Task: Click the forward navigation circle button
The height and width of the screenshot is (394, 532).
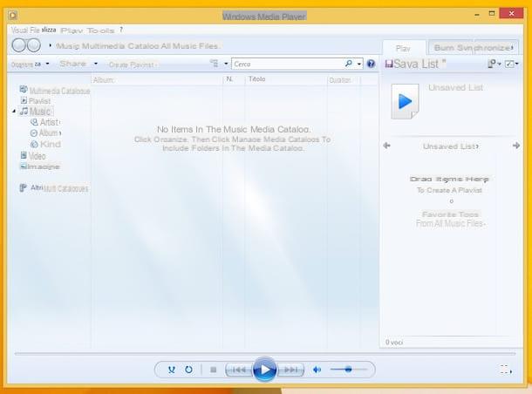Action: 34,45
